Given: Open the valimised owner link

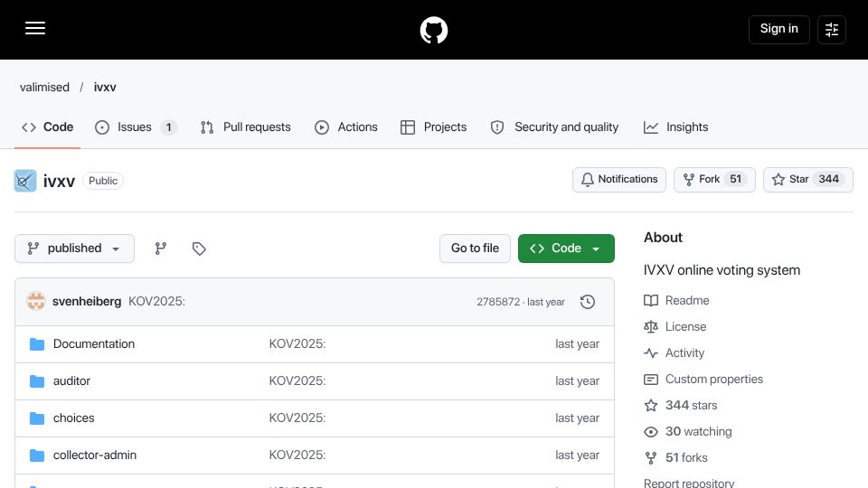Looking at the screenshot, I should pyautogui.click(x=45, y=88).
